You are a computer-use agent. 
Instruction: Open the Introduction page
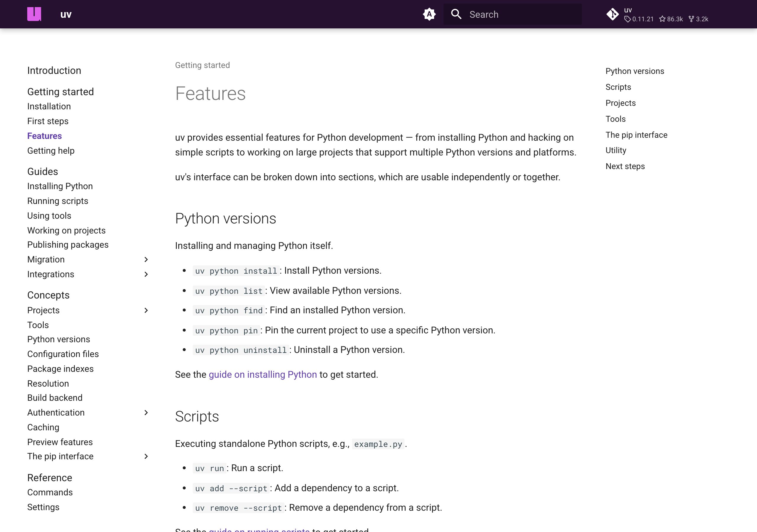54,71
